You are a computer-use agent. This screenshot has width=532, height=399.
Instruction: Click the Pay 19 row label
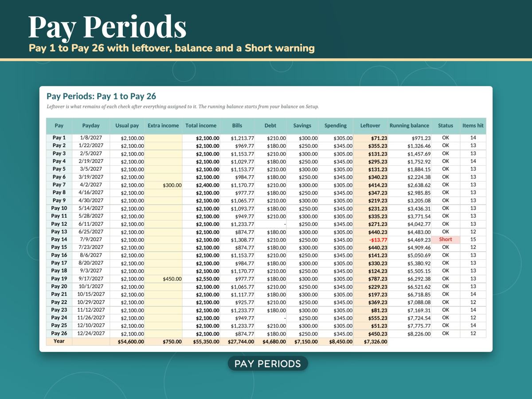pyautogui.click(x=59, y=278)
